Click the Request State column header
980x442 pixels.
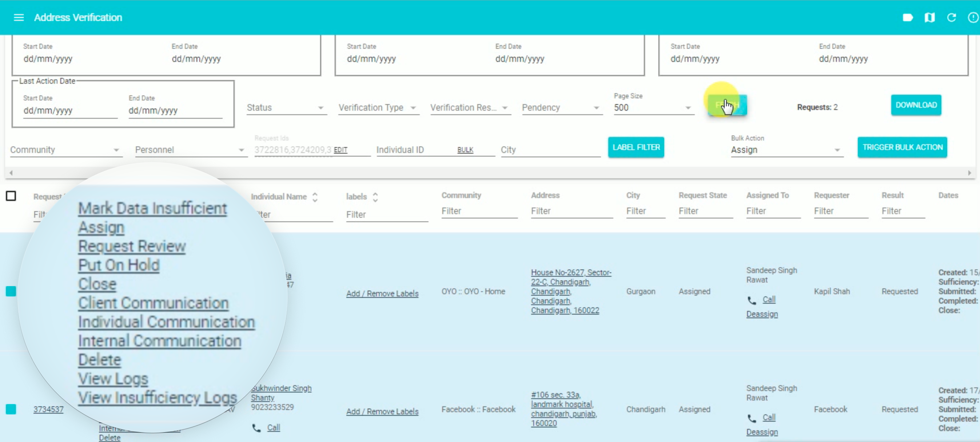click(x=702, y=195)
